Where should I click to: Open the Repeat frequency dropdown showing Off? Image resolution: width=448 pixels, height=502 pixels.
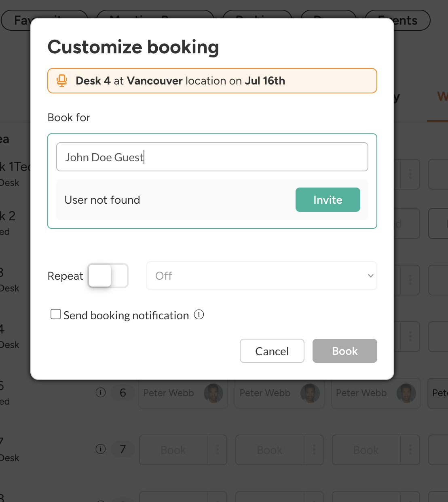tap(262, 276)
